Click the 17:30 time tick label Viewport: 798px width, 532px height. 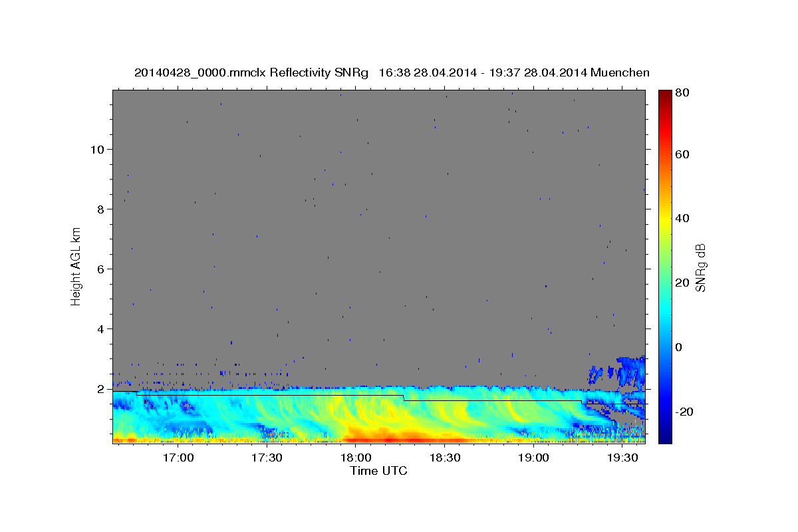click(267, 458)
